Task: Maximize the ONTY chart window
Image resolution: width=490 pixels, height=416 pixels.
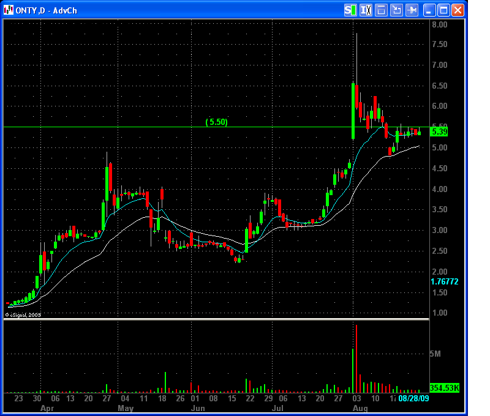Action: click(x=444, y=10)
